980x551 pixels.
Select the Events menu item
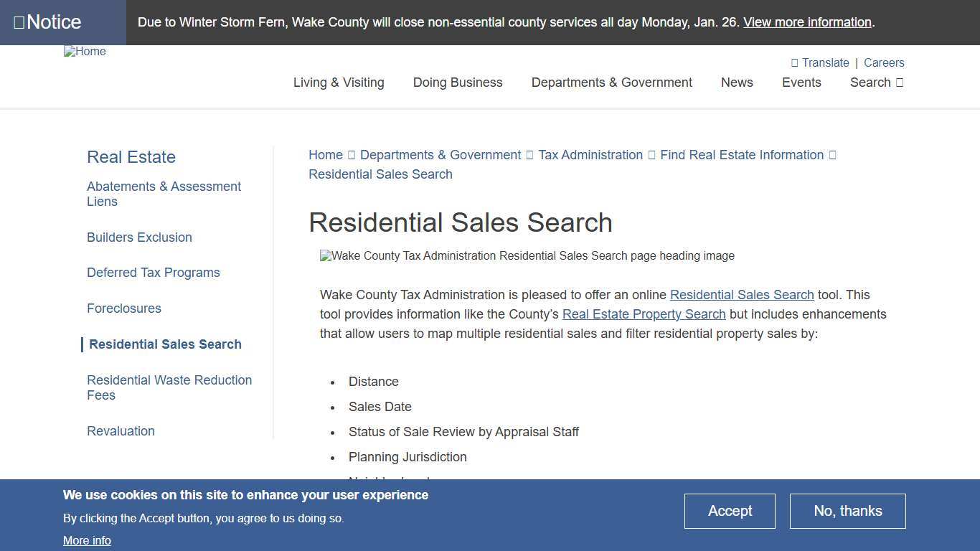coord(801,83)
